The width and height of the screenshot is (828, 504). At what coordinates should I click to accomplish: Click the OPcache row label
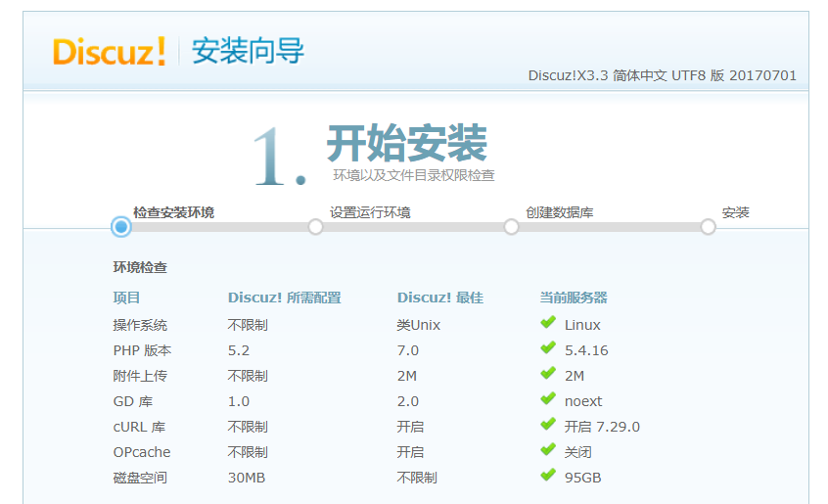[142, 452]
